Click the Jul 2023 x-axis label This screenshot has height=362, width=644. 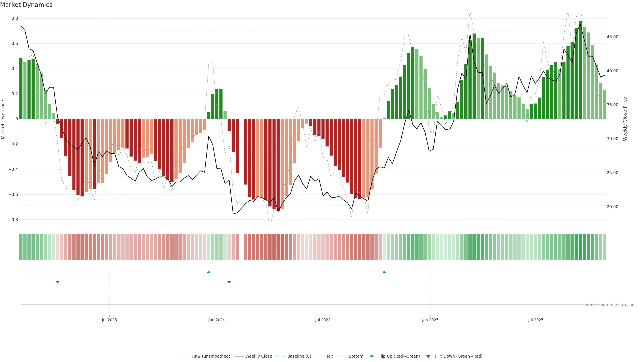coord(109,320)
